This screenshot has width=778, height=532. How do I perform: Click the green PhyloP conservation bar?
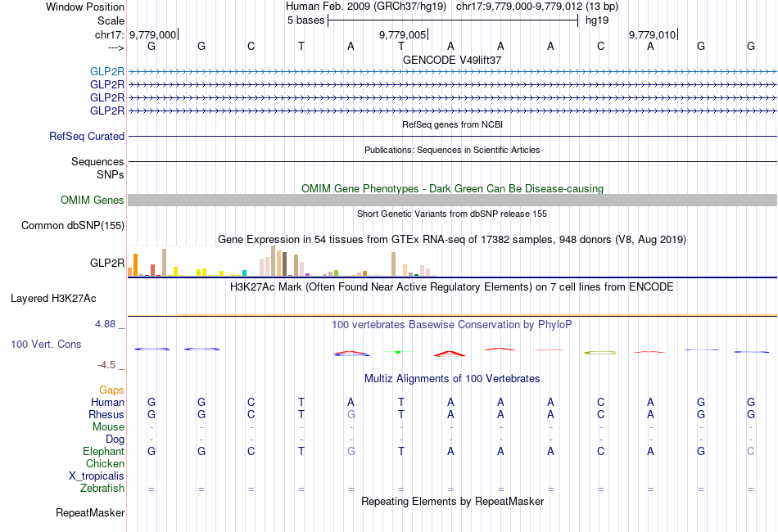pyautogui.click(x=398, y=352)
